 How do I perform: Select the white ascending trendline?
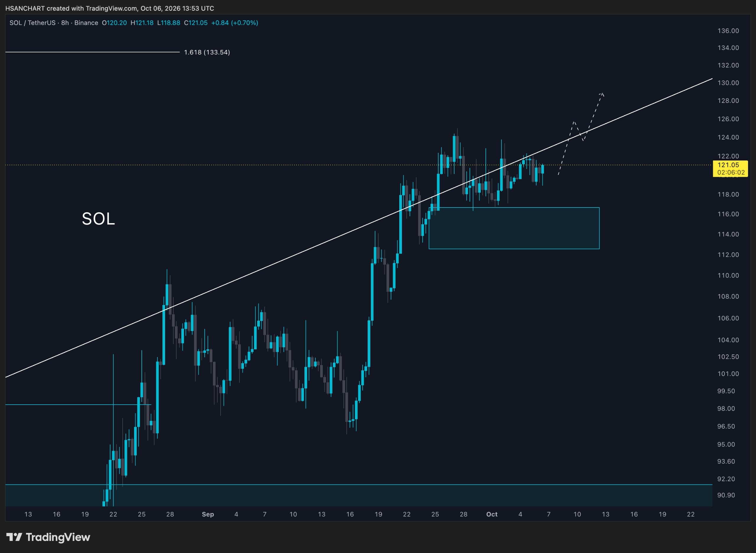pos(359,228)
